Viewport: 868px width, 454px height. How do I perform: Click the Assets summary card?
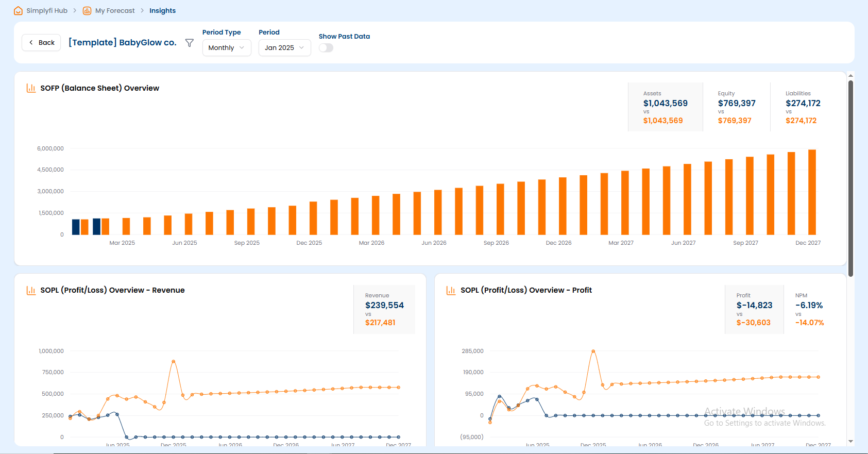[x=665, y=107]
